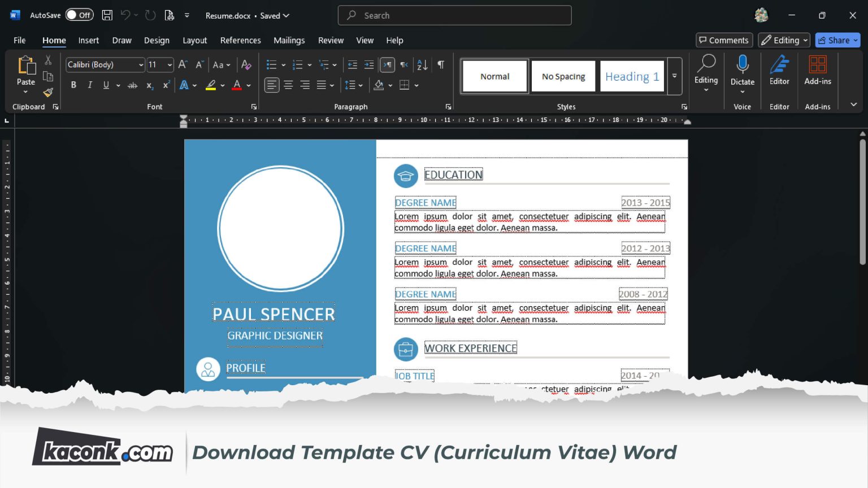Pick a font color from the red swatch
This screenshot has width=868, height=488.
tap(237, 85)
